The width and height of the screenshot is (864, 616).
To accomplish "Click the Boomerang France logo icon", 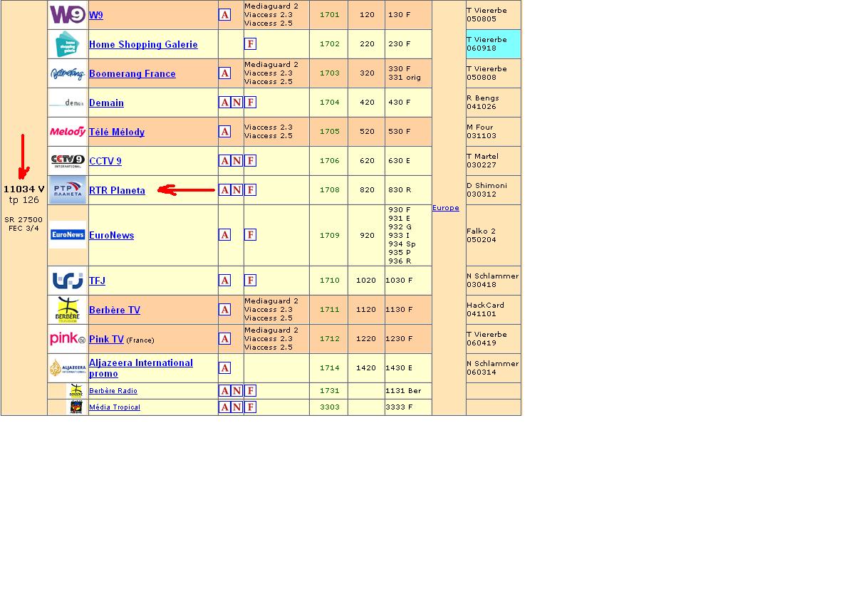I will tap(68, 73).
